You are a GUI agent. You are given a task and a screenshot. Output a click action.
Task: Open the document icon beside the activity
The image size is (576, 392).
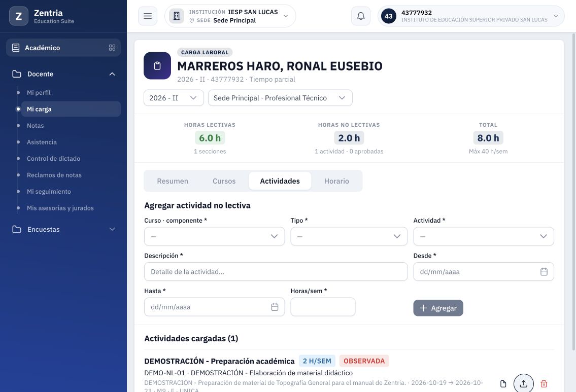point(503,383)
